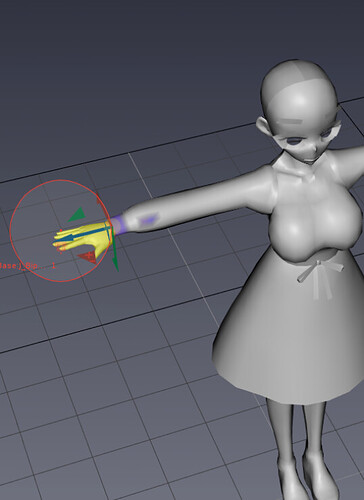Click the character's ear
This screenshot has height=500, width=364.
pyautogui.click(x=263, y=125)
